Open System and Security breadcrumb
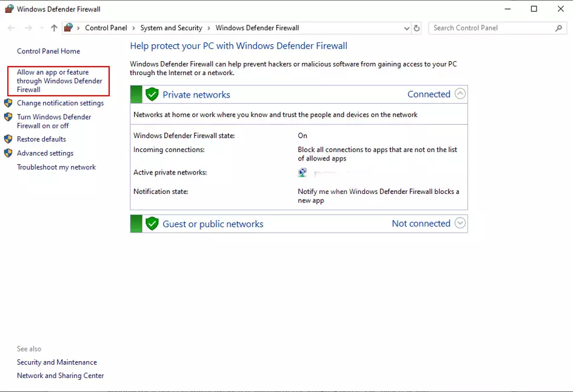Viewport: 573px width, 392px height. point(171,28)
